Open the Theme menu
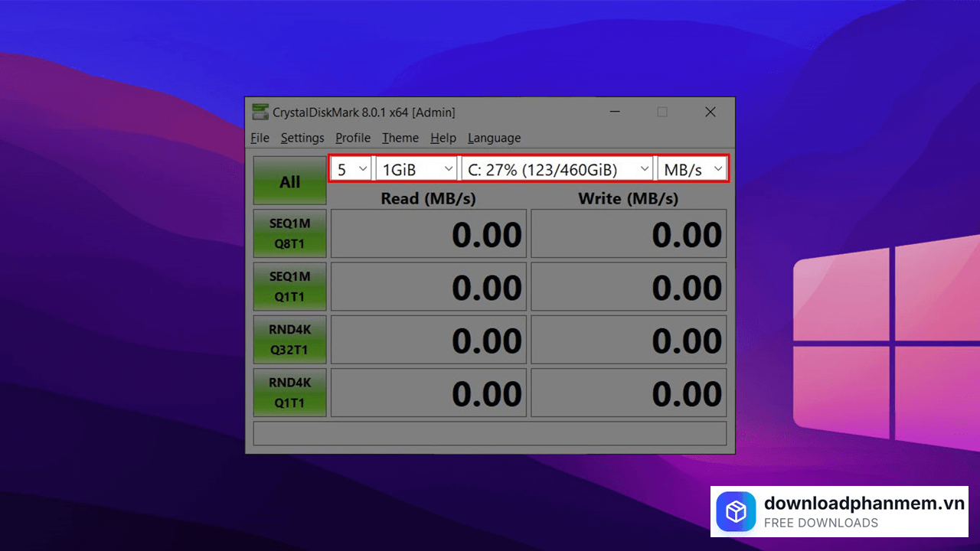The image size is (980, 551). pyautogui.click(x=400, y=138)
